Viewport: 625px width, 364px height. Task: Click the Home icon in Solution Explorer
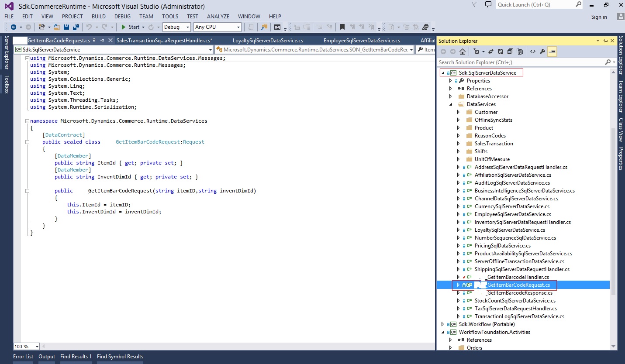[462, 52]
